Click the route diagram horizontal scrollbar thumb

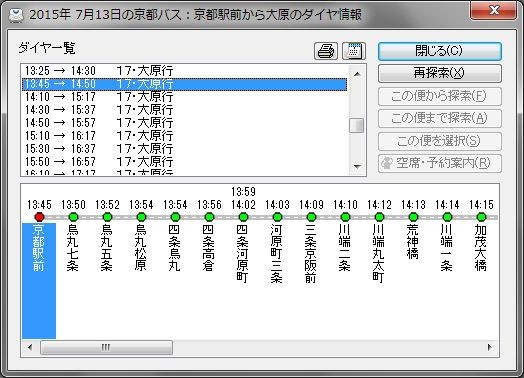[106, 348]
